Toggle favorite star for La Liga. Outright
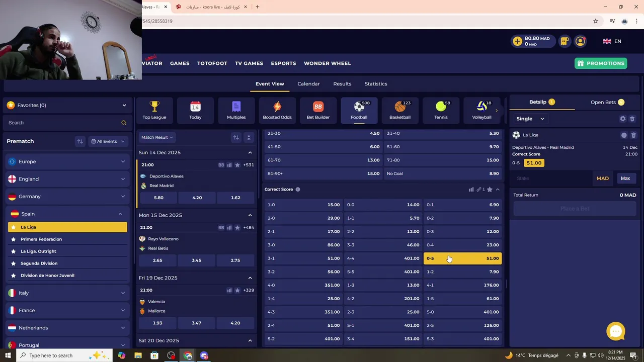 (x=14, y=251)
